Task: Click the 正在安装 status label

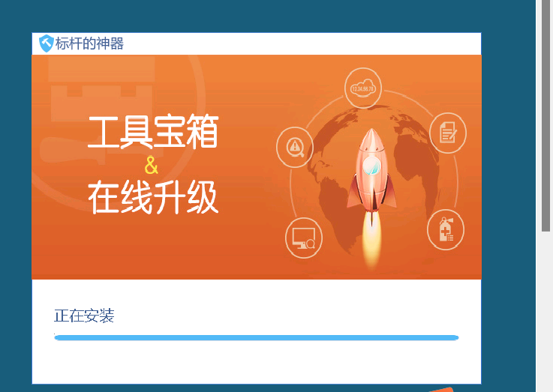Action: [84, 316]
